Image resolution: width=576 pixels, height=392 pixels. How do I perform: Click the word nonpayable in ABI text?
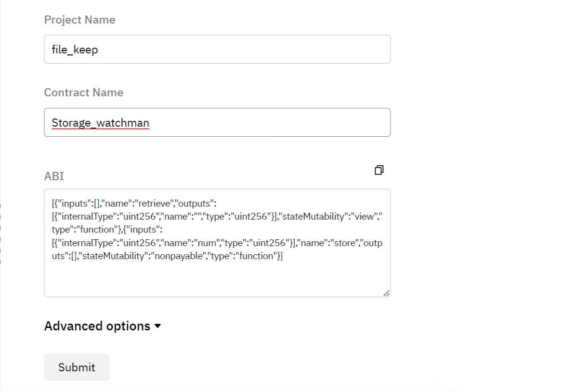(179, 256)
